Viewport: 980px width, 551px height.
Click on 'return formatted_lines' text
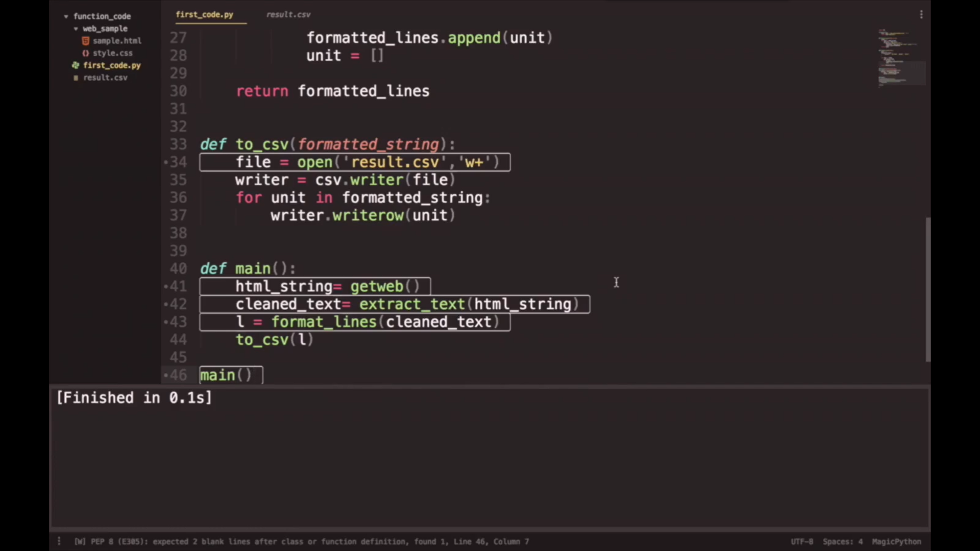(x=332, y=91)
